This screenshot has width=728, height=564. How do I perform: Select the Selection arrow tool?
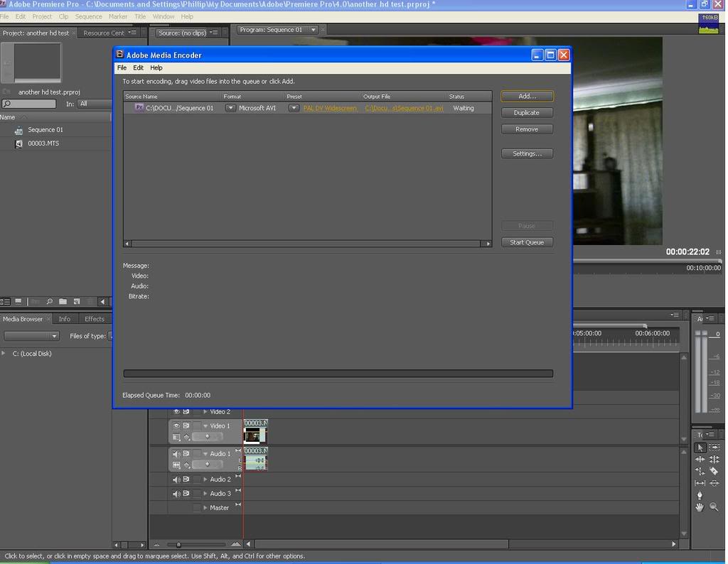700,448
